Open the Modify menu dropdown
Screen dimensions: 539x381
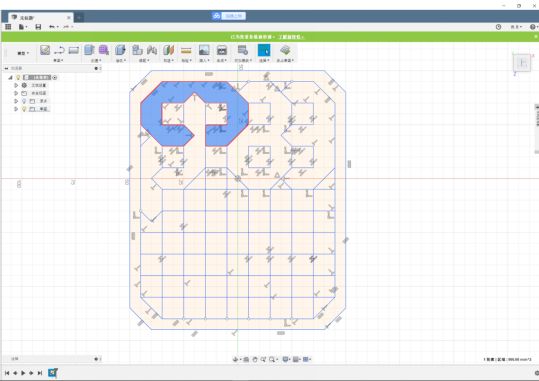120,61
